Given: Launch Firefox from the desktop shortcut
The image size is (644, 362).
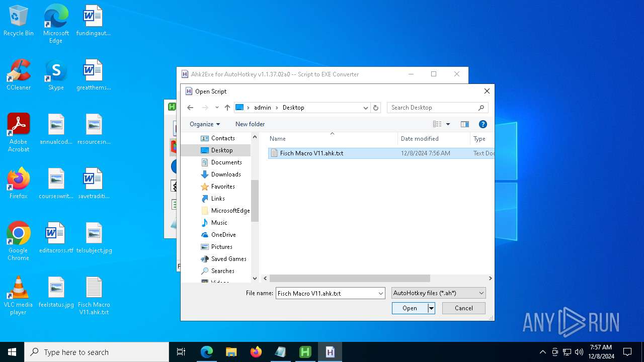Looking at the screenshot, I should pos(19,184).
